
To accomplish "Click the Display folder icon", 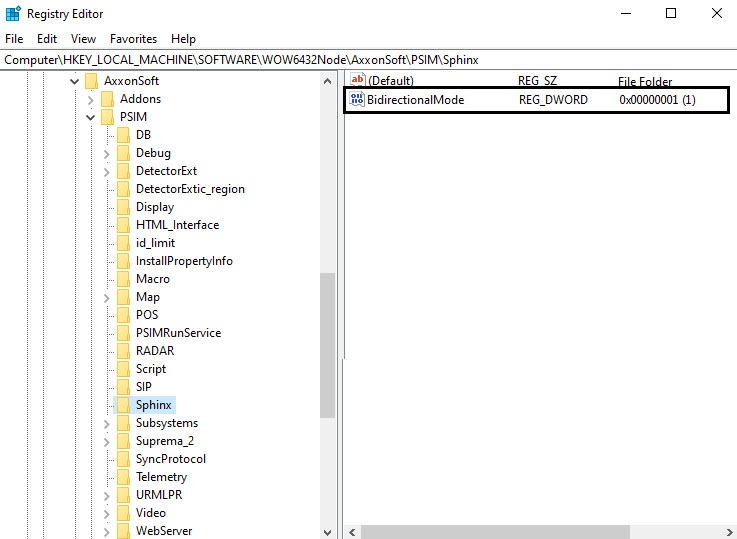I will click(x=124, y=207).
